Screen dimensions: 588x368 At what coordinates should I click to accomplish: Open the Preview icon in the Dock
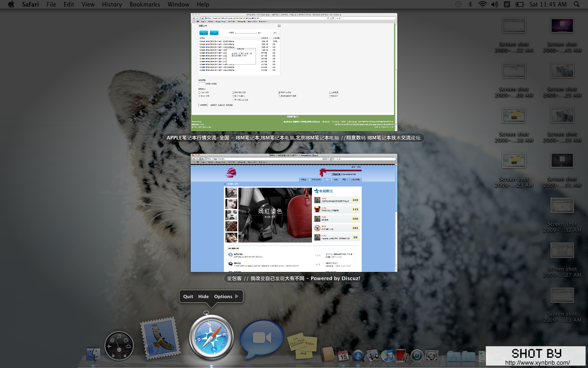point(372,355)
